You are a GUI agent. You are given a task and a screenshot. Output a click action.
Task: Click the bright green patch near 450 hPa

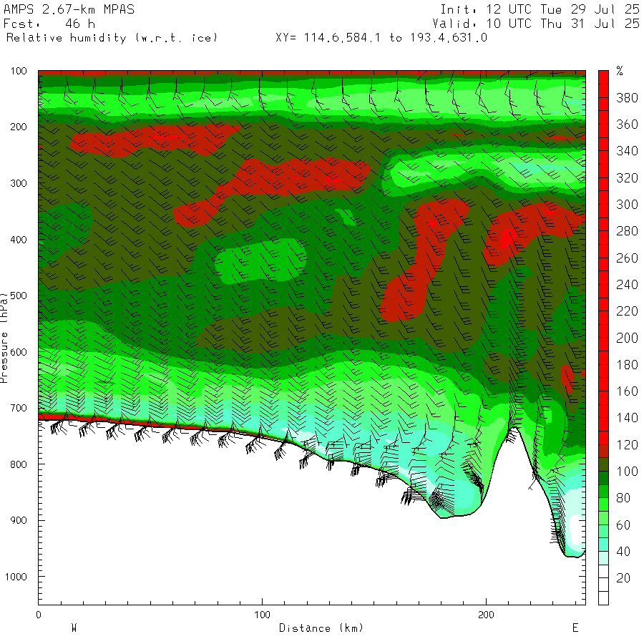pyautogui.click(x=260, y=262)
